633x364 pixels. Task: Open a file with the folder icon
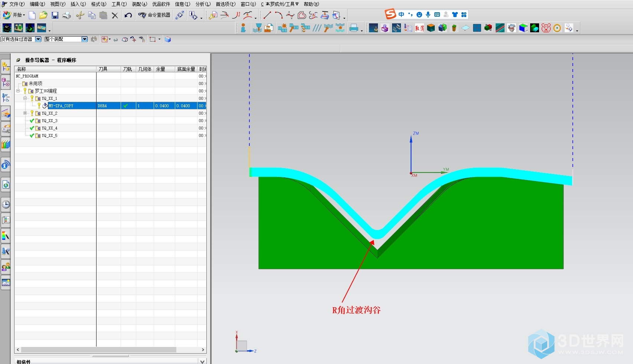(43, 15)
